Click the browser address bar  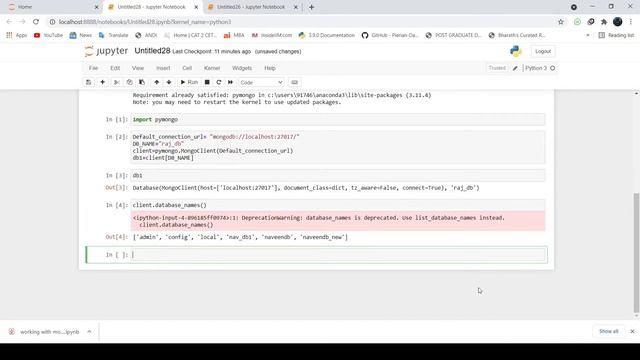(x=302, y=22)
